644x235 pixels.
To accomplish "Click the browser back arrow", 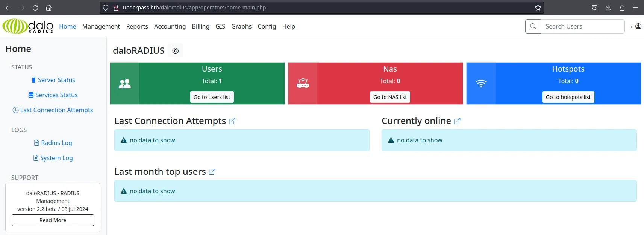I will pyautogui.click(x=8, y=8).
